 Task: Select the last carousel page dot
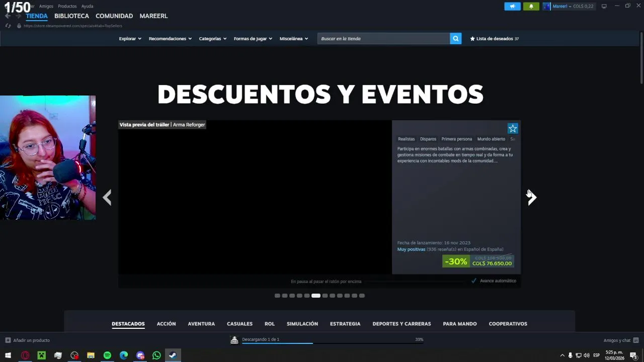tap(362, 296)
